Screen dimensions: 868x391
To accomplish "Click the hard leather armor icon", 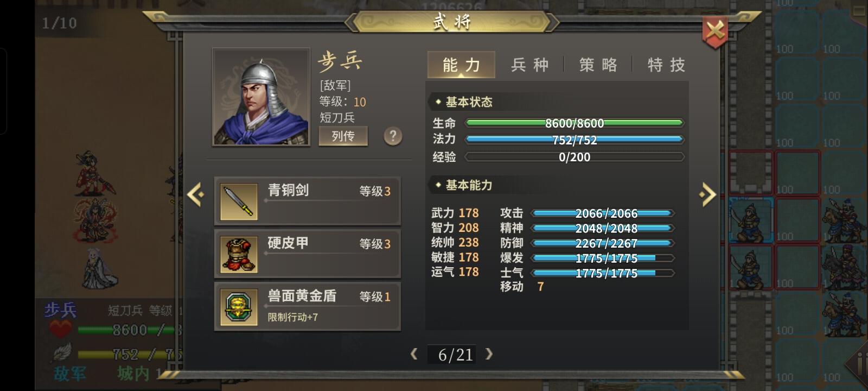I will (239, 254).
